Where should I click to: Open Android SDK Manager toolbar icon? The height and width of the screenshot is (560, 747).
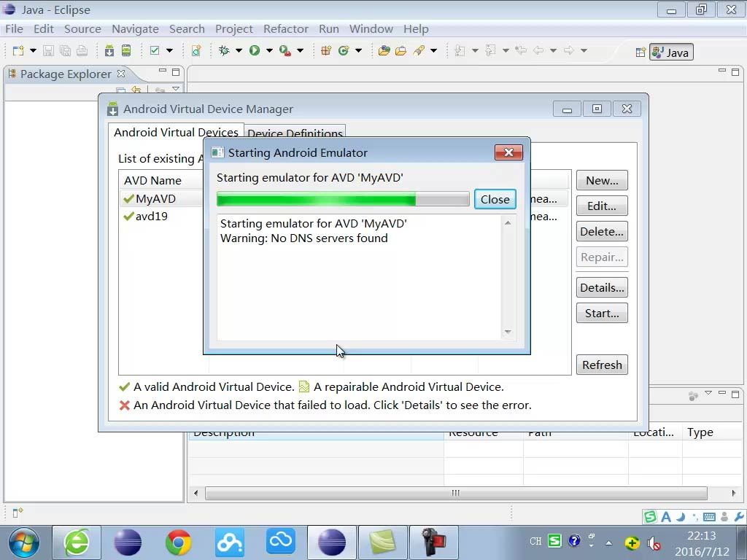109,50
